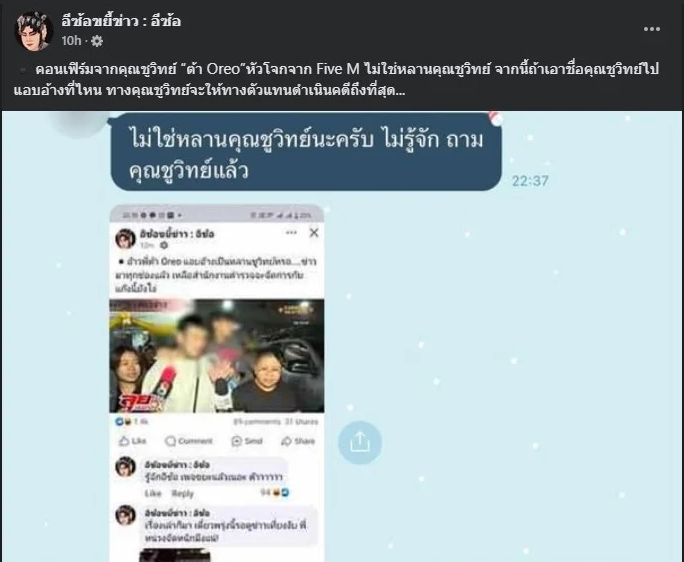Click the first commenter's avatar
Viewport: 684px width, 562px height.
click(125, 467)
